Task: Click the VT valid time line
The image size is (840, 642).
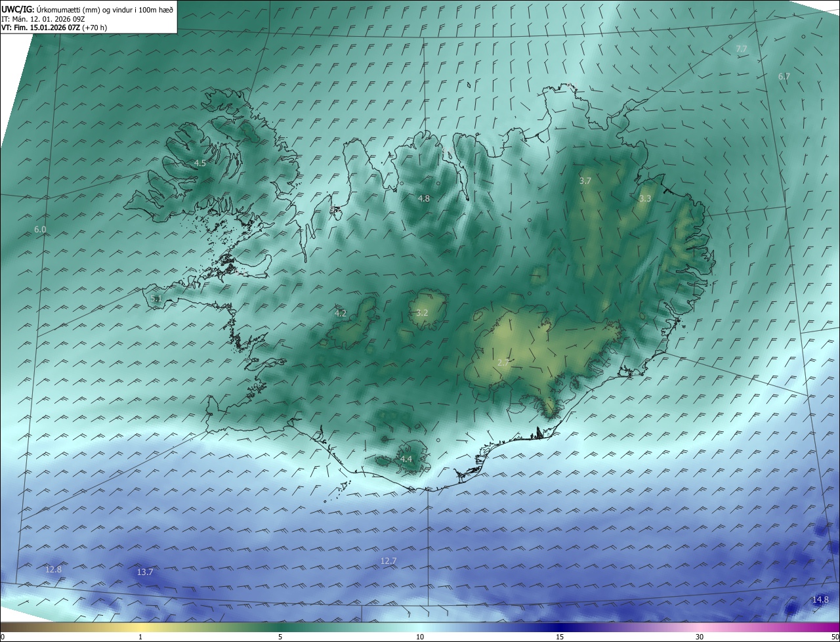Action: point(54,28)
